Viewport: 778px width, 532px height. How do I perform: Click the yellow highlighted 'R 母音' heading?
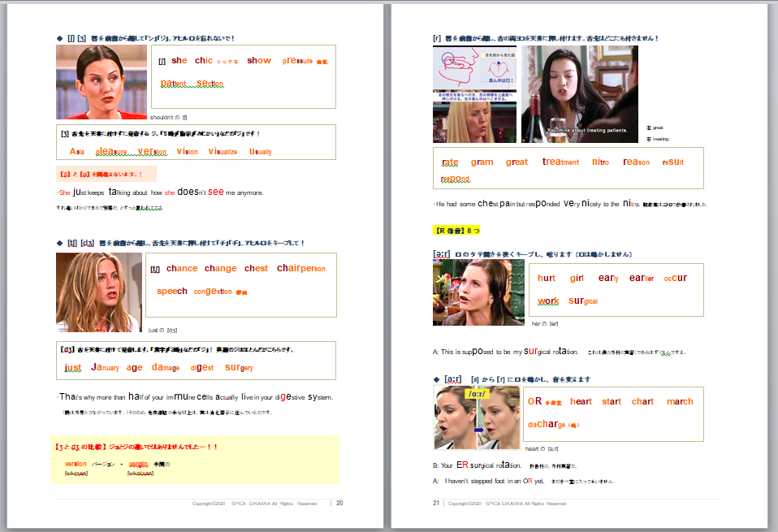click(x=456, y=231)
